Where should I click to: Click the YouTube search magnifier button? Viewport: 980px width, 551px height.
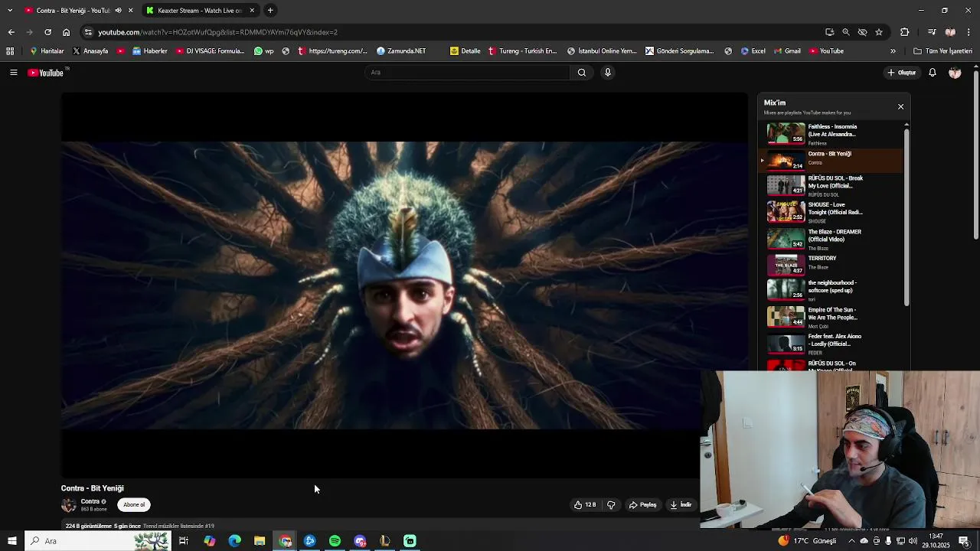(x=582, y=73)
